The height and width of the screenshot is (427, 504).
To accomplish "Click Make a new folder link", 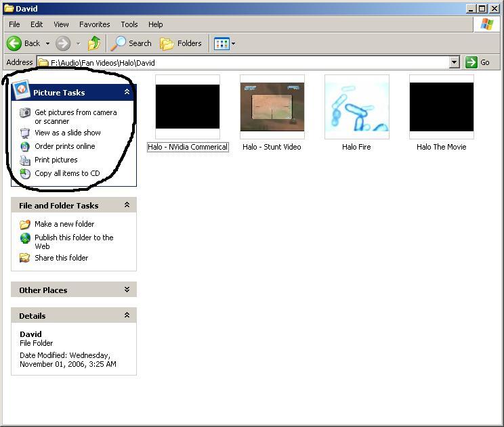I will tap(64, 224).
